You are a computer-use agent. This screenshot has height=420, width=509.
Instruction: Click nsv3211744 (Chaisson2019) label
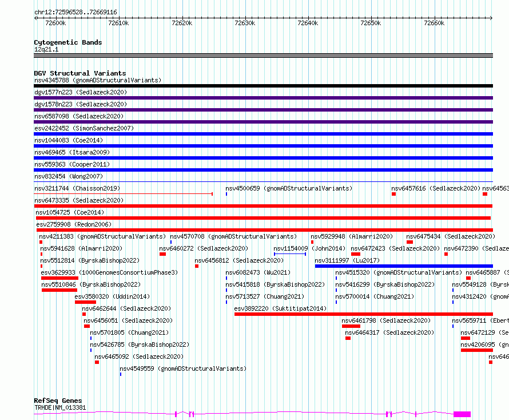77,188
